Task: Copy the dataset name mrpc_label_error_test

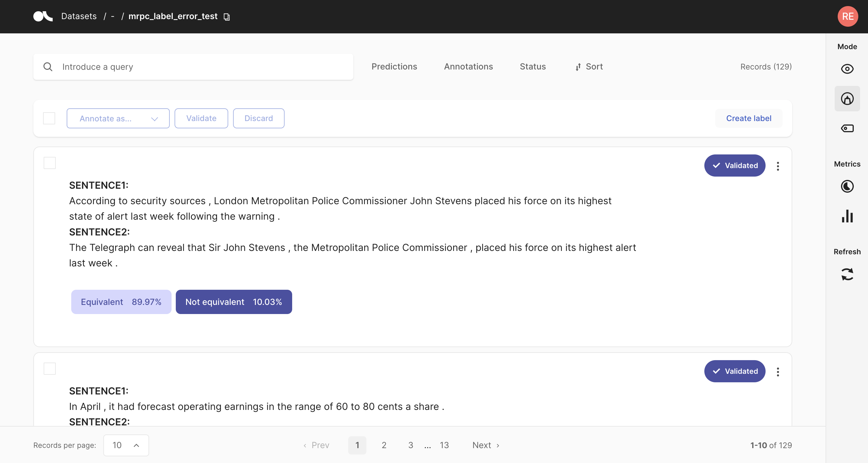Action: coord(227,16)
